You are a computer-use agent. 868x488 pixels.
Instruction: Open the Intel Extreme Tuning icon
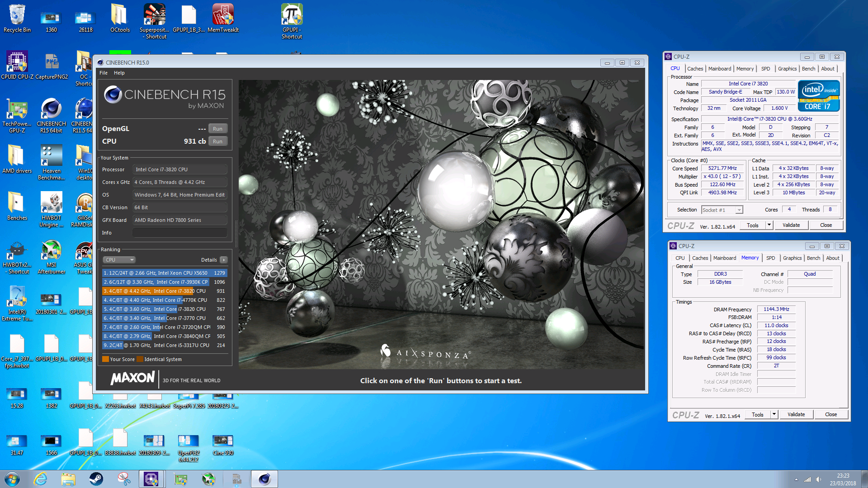tap(17, 303)
